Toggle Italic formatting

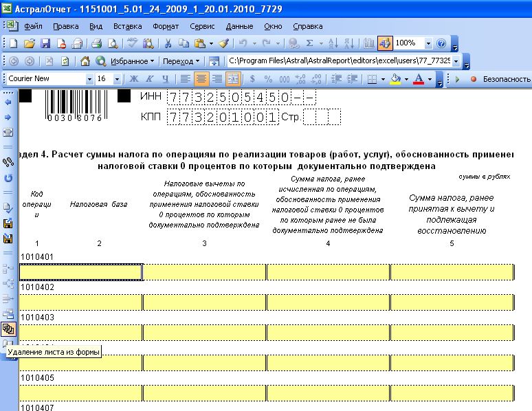point(149,79)
